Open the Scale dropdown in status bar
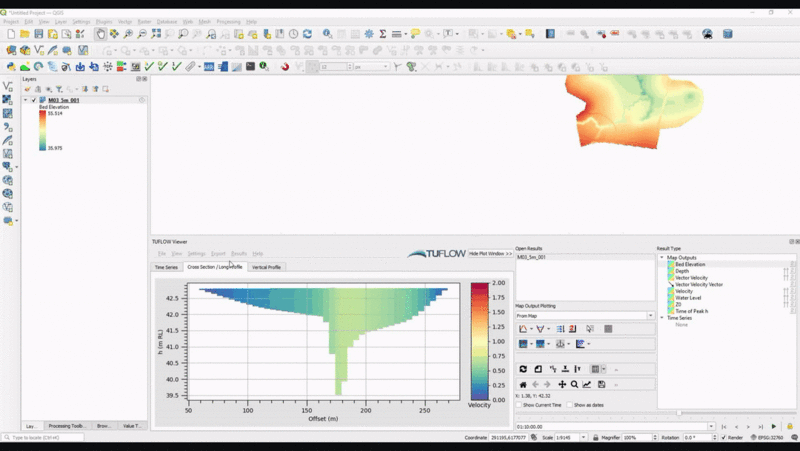800x451 pixels. pyautogui.click(x=581, y=438)
